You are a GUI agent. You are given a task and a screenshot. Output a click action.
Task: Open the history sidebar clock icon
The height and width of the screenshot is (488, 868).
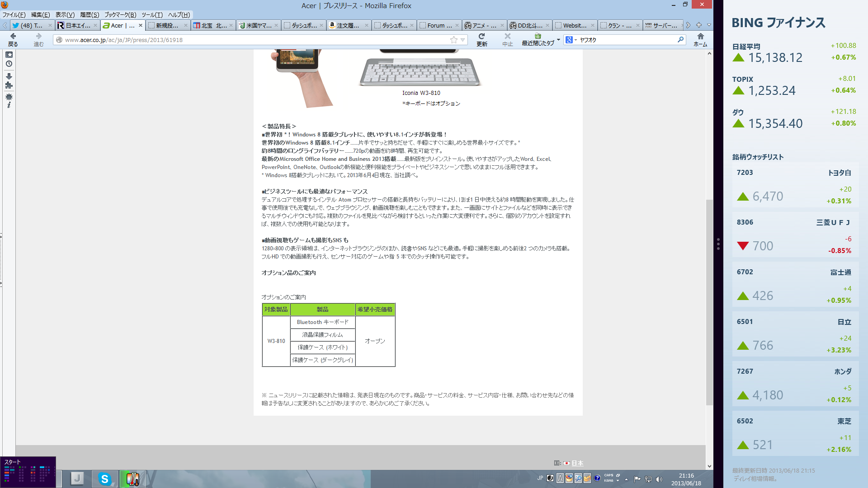click(9, 64)
